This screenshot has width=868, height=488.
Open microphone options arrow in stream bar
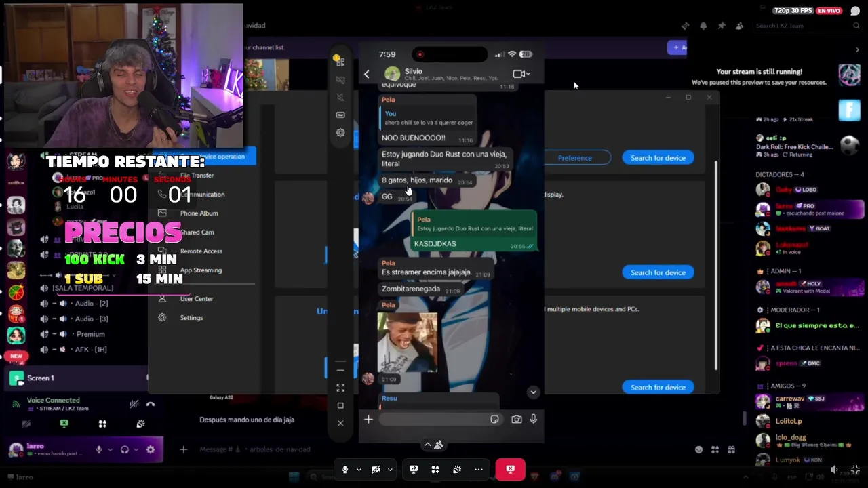[359, 469]
